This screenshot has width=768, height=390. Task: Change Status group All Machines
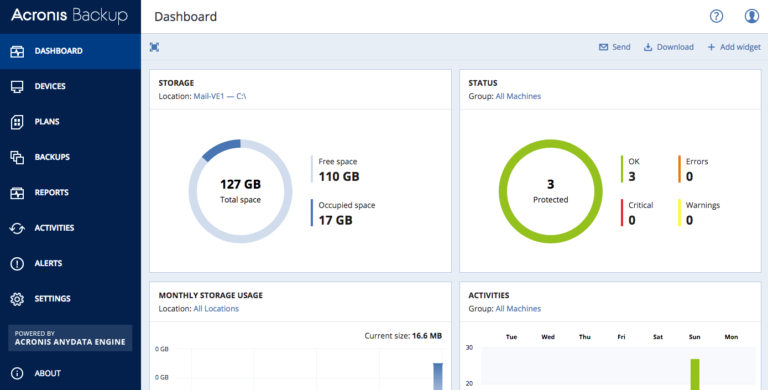coord(518,96)
